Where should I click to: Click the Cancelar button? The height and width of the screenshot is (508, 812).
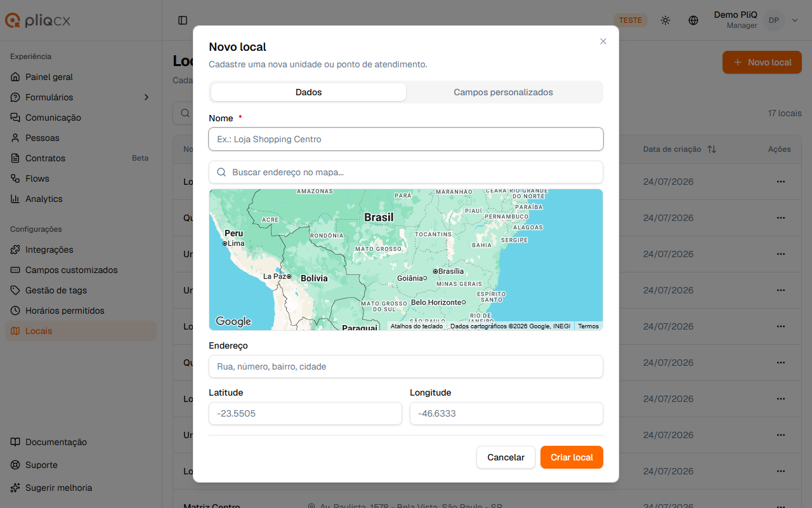pyautogui.click(x=506, y=457)
